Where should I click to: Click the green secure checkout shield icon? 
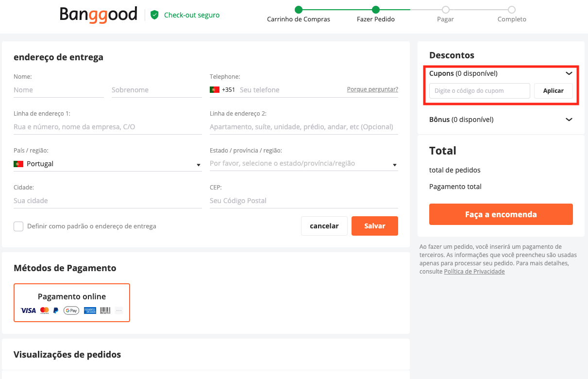tap(154, 15)
